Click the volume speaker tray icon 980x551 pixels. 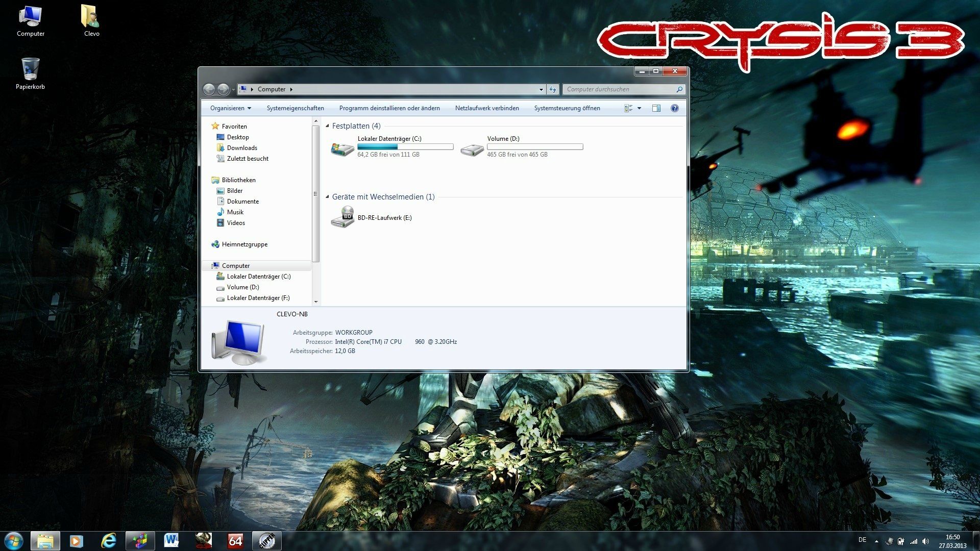[x=926, y=541]
